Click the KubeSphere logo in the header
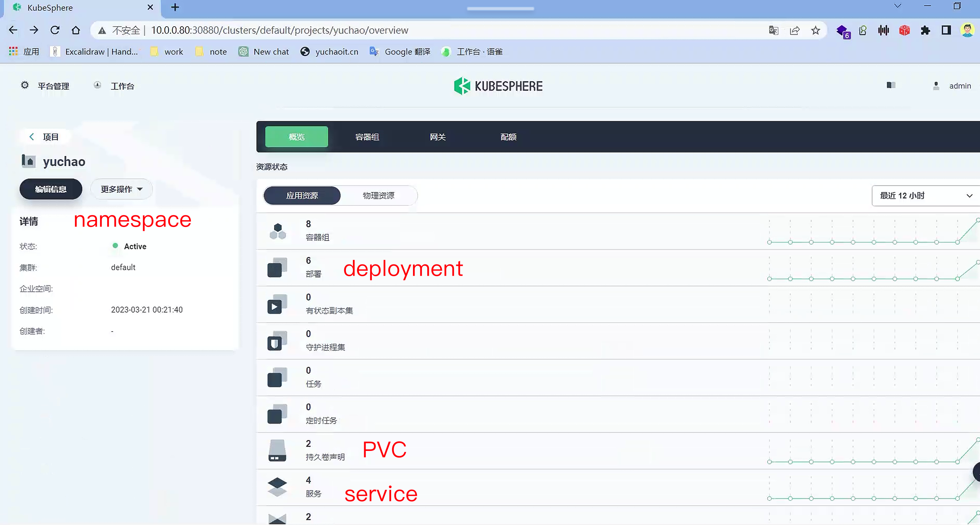Screen dimensions: 980x525 coord(498,86)
